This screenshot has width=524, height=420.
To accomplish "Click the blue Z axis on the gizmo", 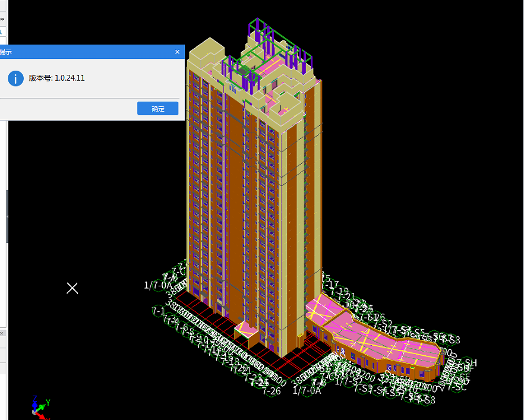I will pyautogui.click(x=34, y=403).
